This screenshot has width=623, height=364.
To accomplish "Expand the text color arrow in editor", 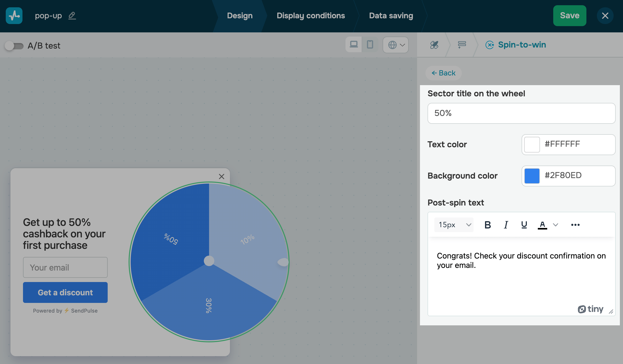I will pos(556,225).
